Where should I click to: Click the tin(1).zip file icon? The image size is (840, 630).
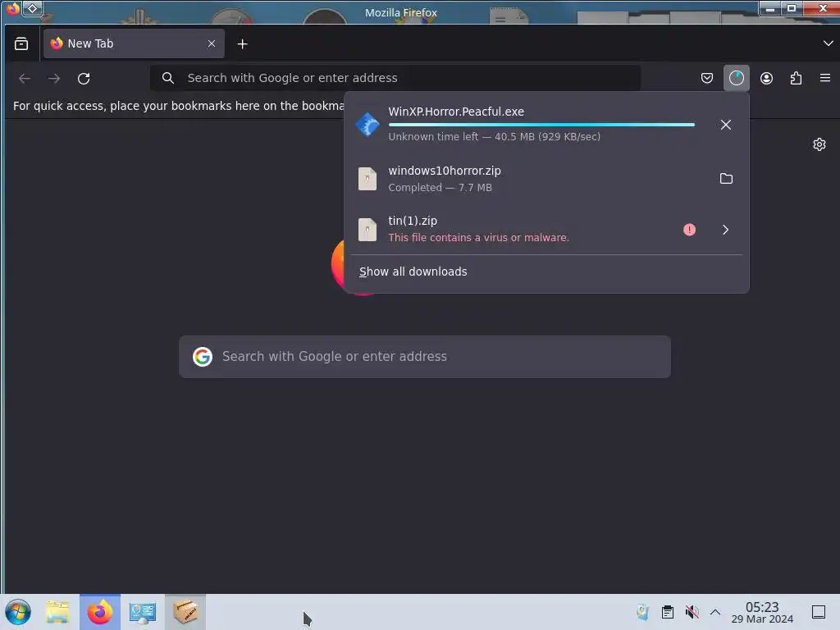coord(367,230)
